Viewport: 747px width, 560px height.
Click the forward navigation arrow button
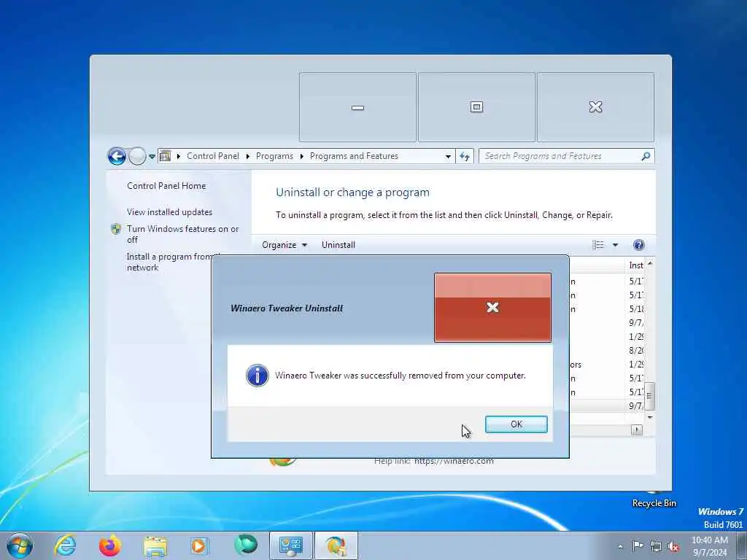click(x=137, y=156)
